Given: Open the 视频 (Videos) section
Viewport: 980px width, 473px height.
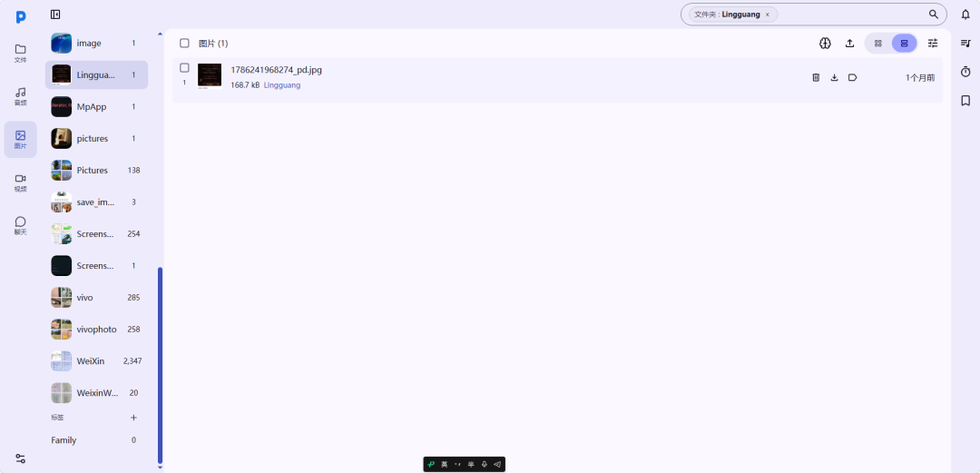Looking at the screenshot, I should click(x=21, y=182).
